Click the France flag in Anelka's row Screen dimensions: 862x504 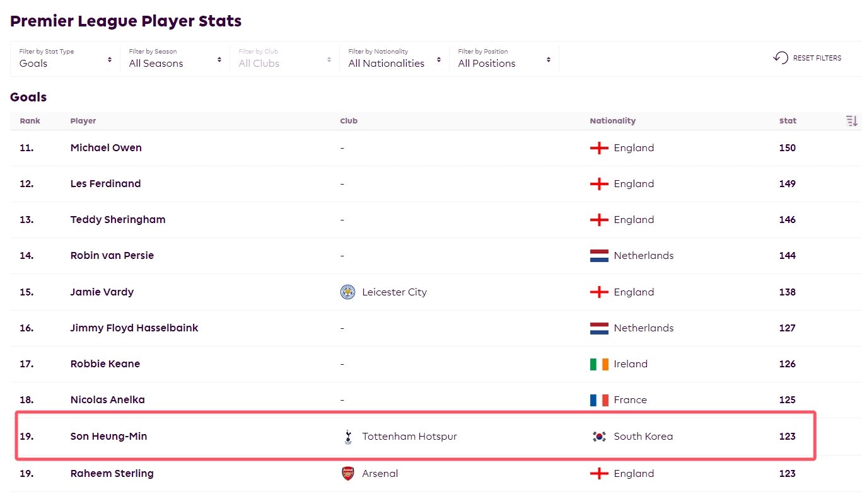click(x=599, y=400)
